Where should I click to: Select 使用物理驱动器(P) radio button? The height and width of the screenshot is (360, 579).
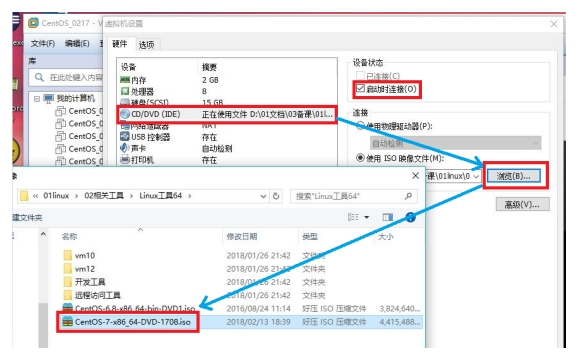click(x=360, y=126)
